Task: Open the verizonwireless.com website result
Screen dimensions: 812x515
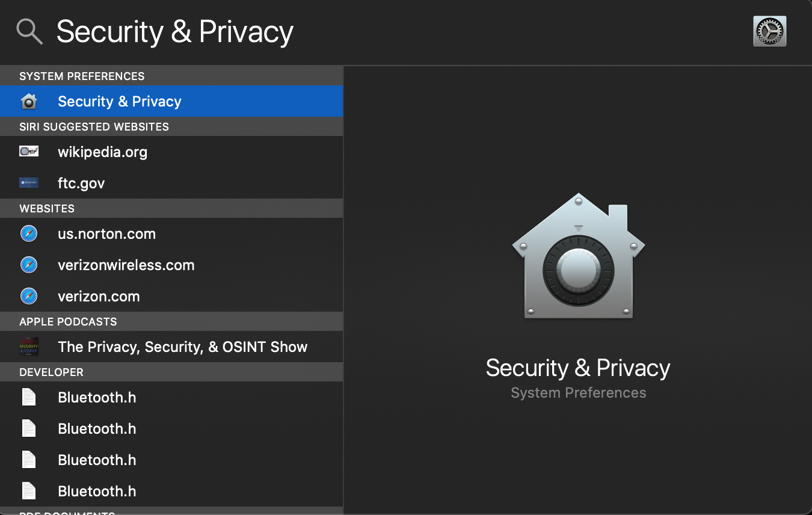Action: tap(171, 265)
